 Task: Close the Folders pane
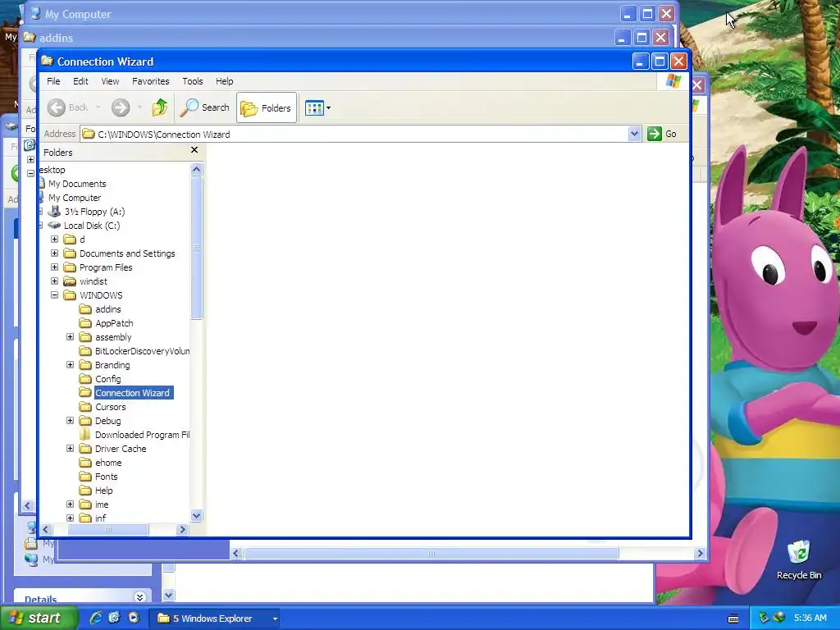coord(194,151)
